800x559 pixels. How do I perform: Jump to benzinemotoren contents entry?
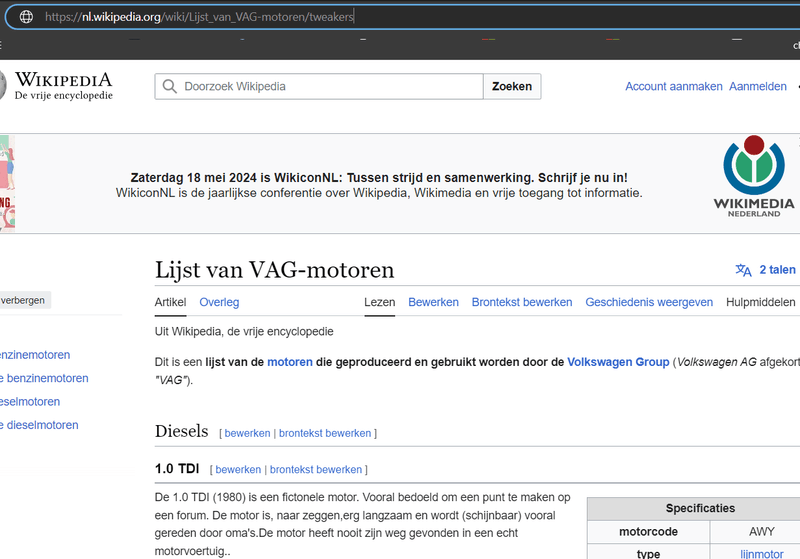click(35, 355)
